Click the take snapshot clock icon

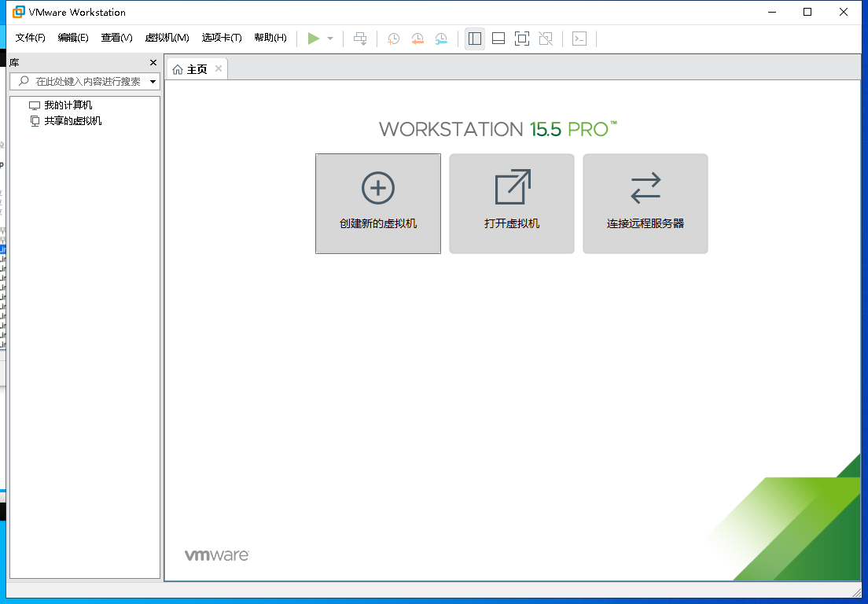pyautogui.click(x=393, y=39)
